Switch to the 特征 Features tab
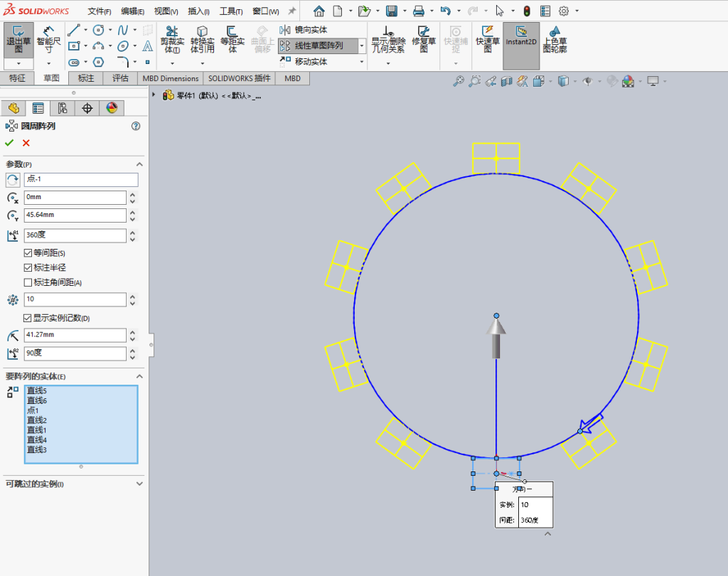This screenshot has height=576, width=728. tap(17, 78)
